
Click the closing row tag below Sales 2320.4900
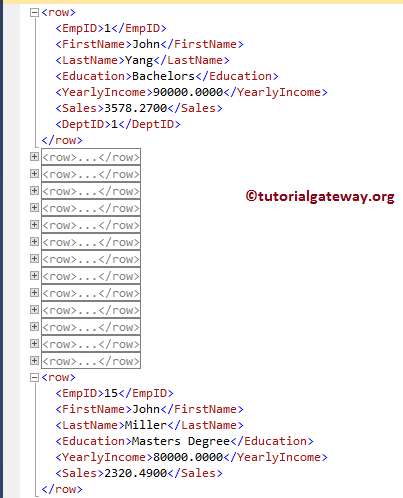click(x=62, y=489)
